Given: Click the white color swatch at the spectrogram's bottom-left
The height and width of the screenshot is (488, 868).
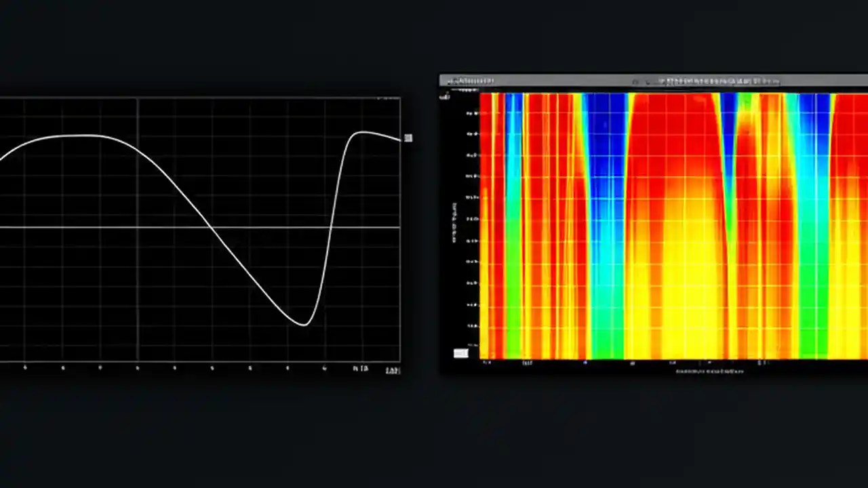Looking at the screenshot, I should [x=460, y=352].
